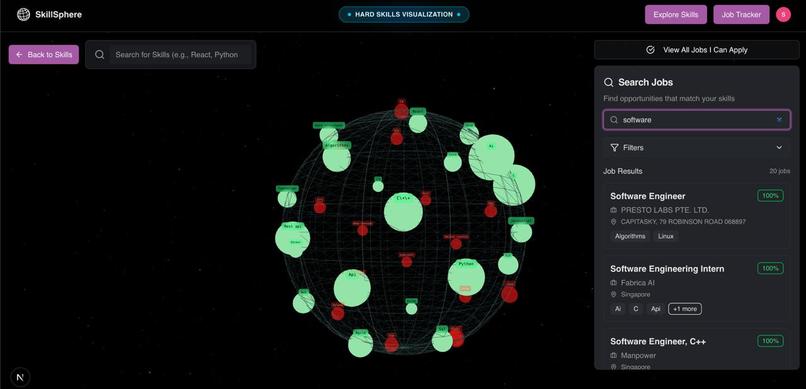Open the Software Engineer job card

click(x=697, y=216)
